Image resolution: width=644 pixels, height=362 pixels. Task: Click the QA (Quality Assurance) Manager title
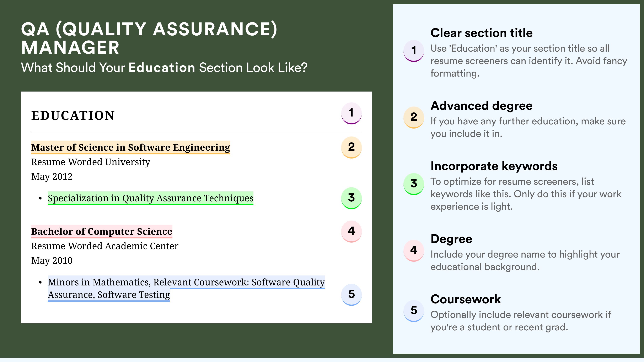(x=149, y=38)
